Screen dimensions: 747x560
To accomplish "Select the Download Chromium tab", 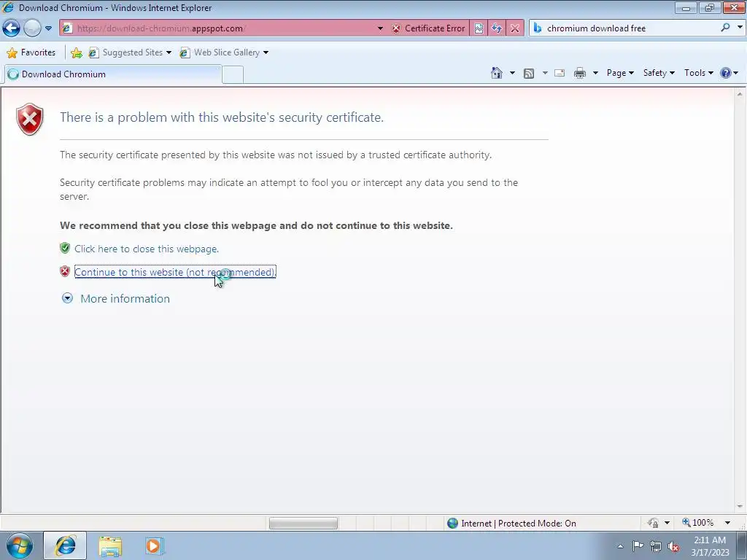I will (x=112, y=74).
